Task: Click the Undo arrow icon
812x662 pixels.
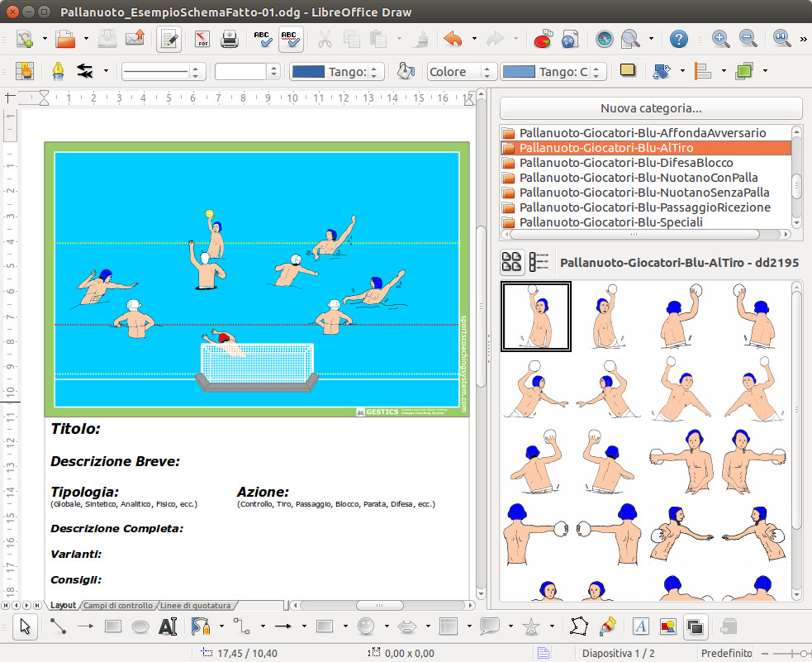Action: point(453,38)
